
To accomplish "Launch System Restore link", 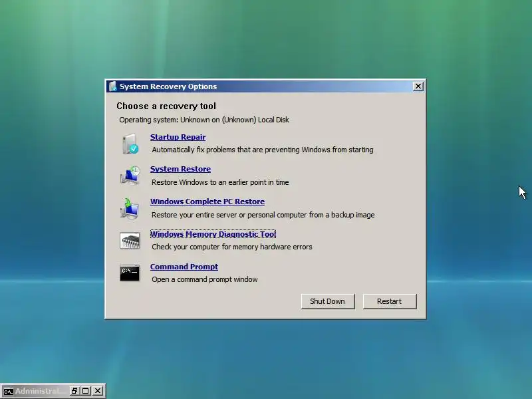I will coord(180,169).
